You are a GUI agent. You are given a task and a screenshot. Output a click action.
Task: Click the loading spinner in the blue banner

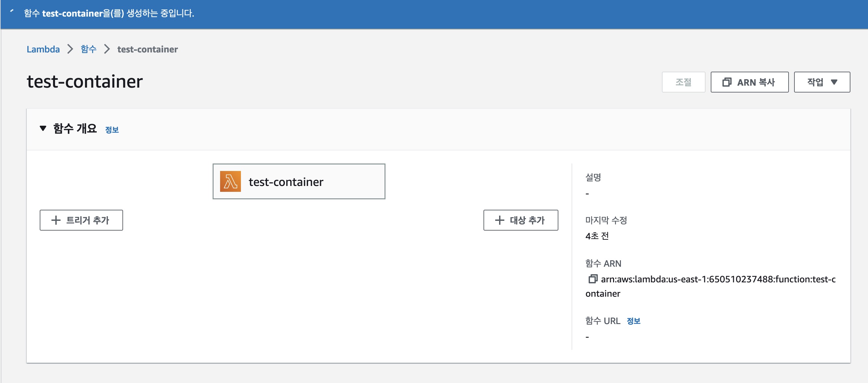(x=12, y=11)
